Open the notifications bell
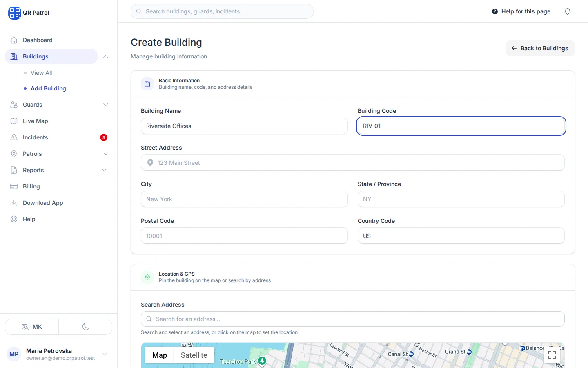This screenshot has width=588, height=368. tap(568, 11)
